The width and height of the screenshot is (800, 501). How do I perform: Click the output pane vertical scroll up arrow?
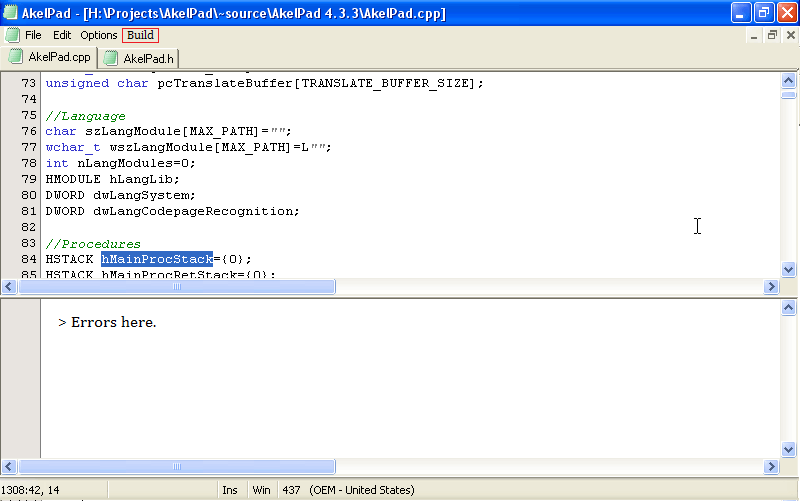[x=788, y=308]
